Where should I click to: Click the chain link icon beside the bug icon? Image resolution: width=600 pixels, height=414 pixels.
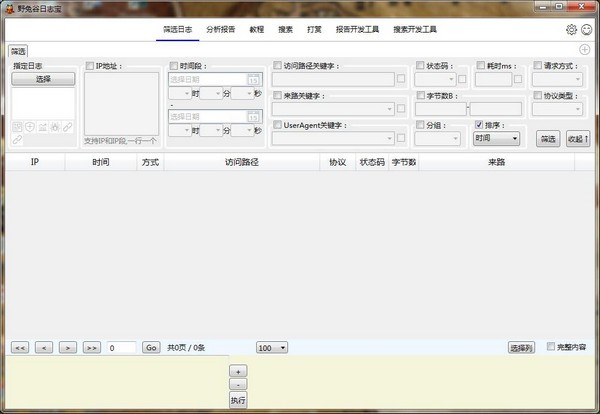point(68,127)
